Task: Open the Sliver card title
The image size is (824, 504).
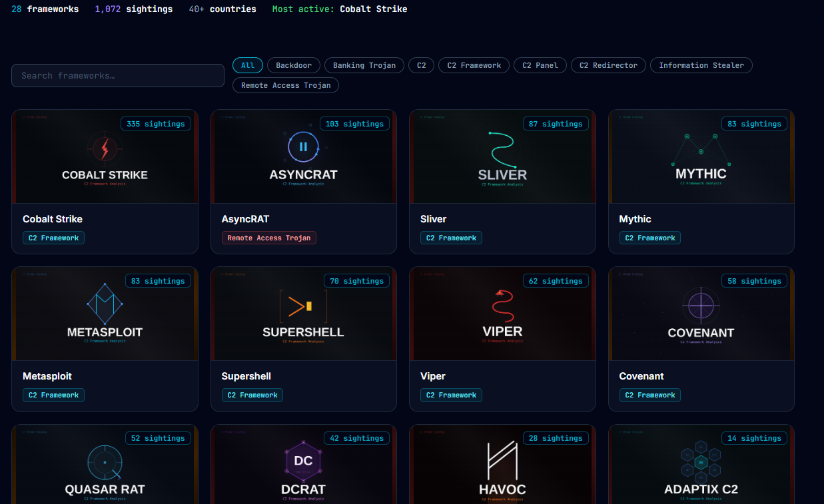Action: click(434, 219)
